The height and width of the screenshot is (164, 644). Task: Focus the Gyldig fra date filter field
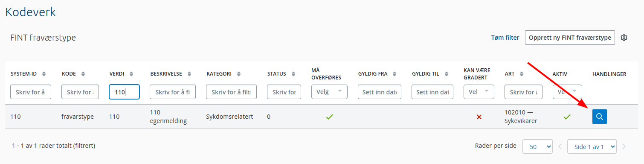point(380,92)
